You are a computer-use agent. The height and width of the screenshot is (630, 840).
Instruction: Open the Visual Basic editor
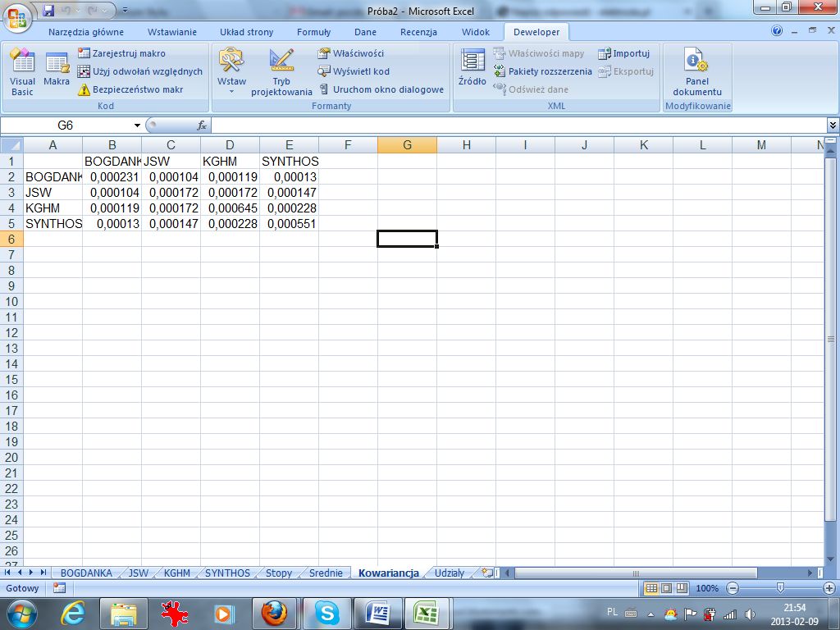[x=22, y=72]
